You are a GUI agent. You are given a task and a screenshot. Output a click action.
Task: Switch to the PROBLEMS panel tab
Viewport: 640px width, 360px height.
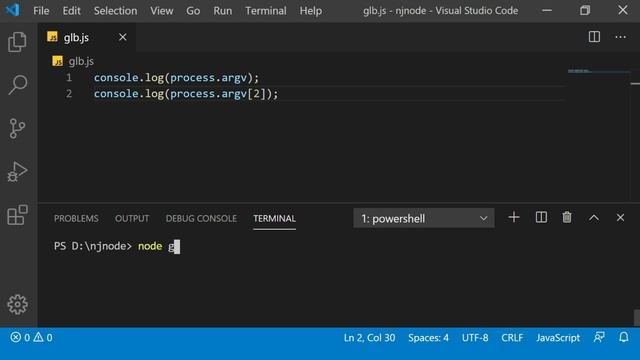coord(76,218)
